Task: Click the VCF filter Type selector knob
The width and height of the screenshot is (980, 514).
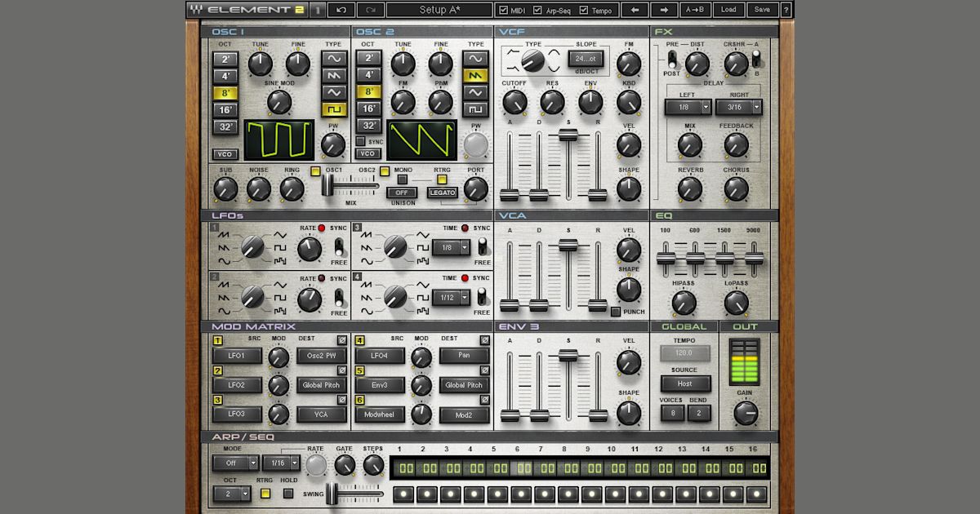Action: point(533,60)
